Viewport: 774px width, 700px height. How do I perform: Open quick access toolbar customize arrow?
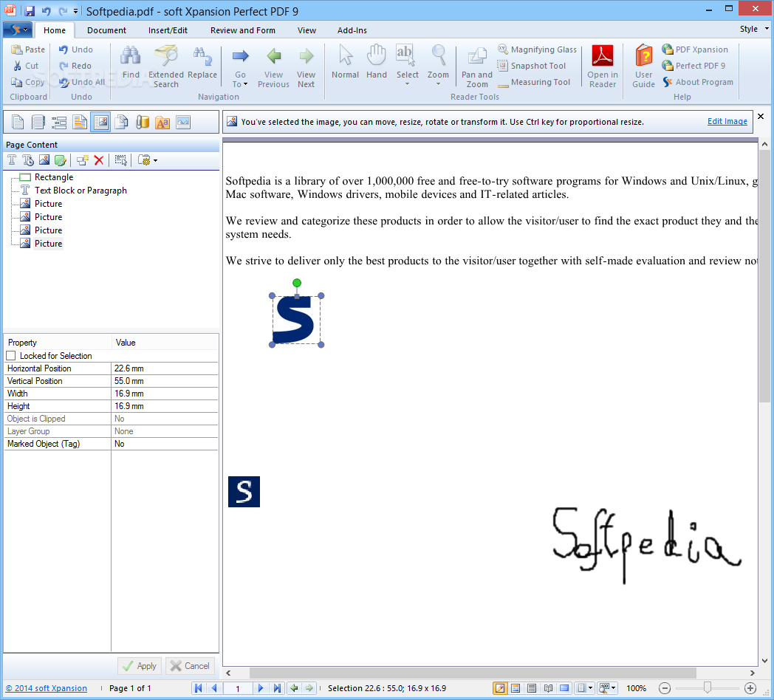(x=75, y=11)
